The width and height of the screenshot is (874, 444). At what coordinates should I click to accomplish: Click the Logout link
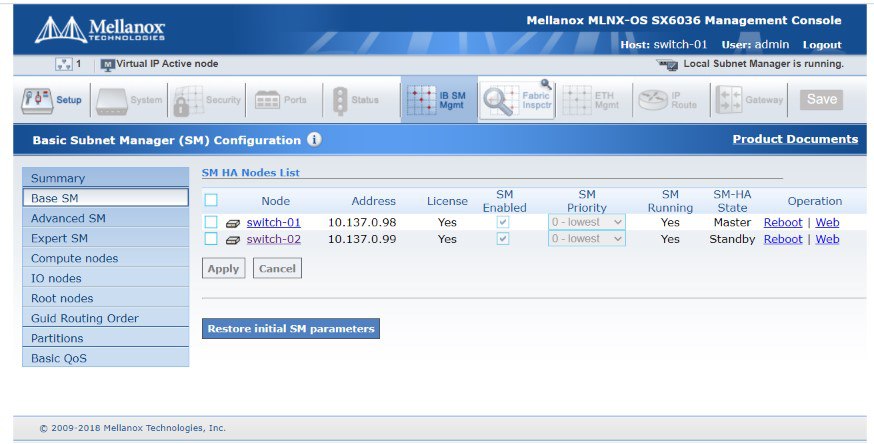click(x=822, y=45)
